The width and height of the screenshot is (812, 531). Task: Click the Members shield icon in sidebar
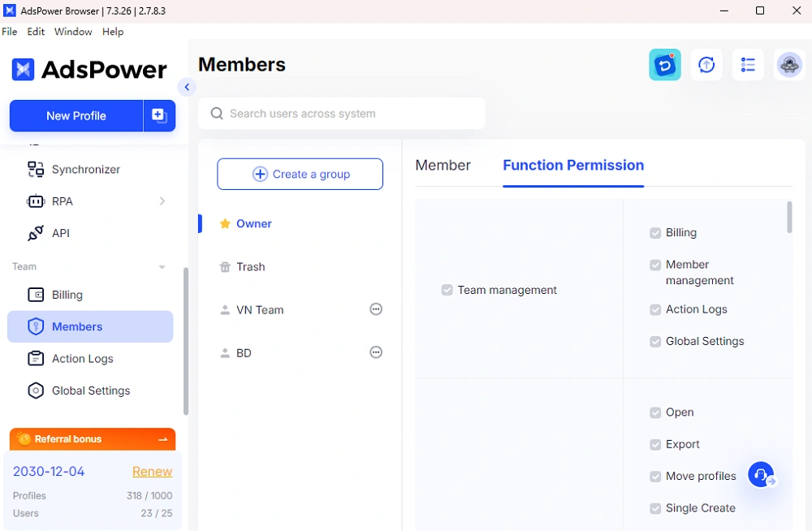pyautogui.click(x=36, y=326)
